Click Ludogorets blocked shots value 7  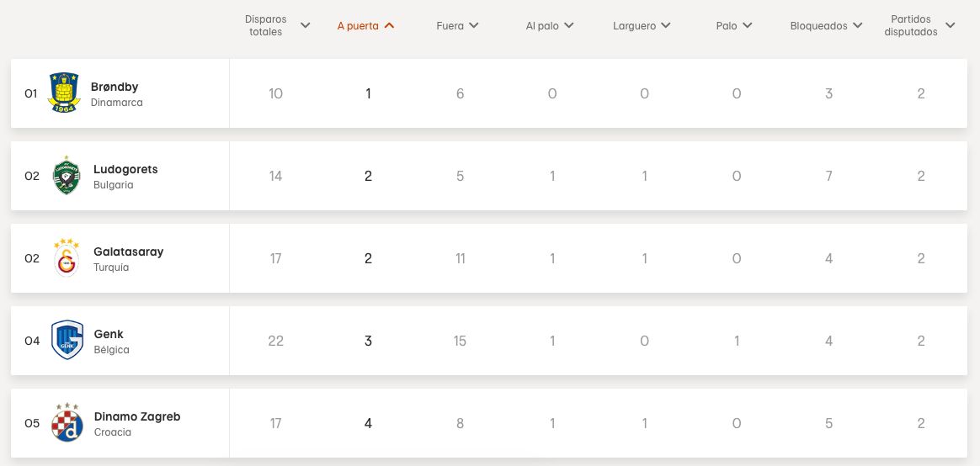point(828,176)
